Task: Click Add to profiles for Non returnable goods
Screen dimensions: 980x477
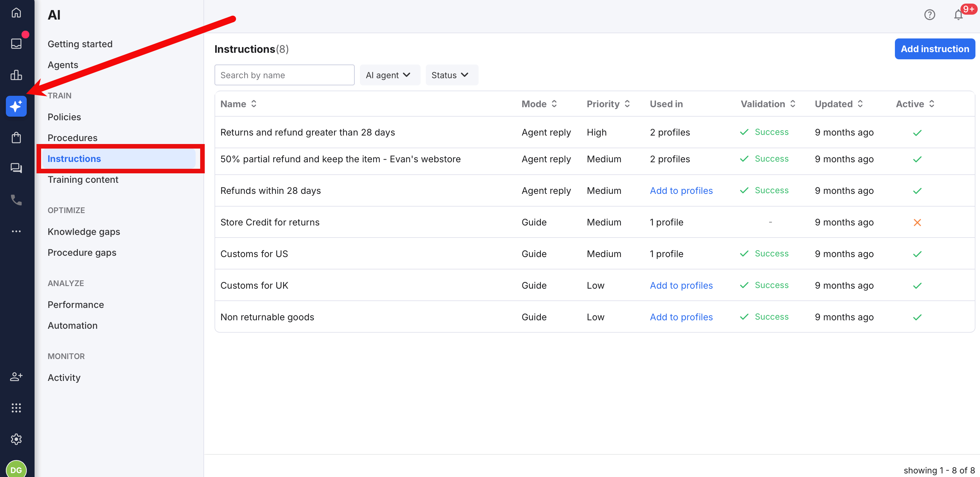Action: (x=681, y=317)
